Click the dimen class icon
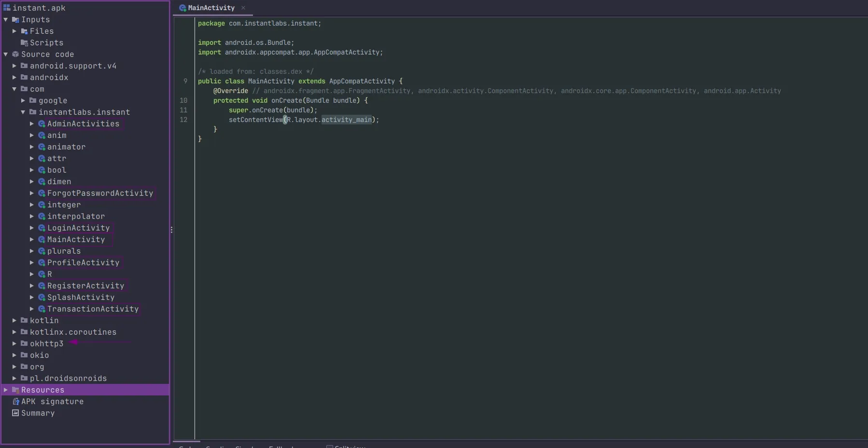This screenshot has width=868, height=448. [42, 182]
